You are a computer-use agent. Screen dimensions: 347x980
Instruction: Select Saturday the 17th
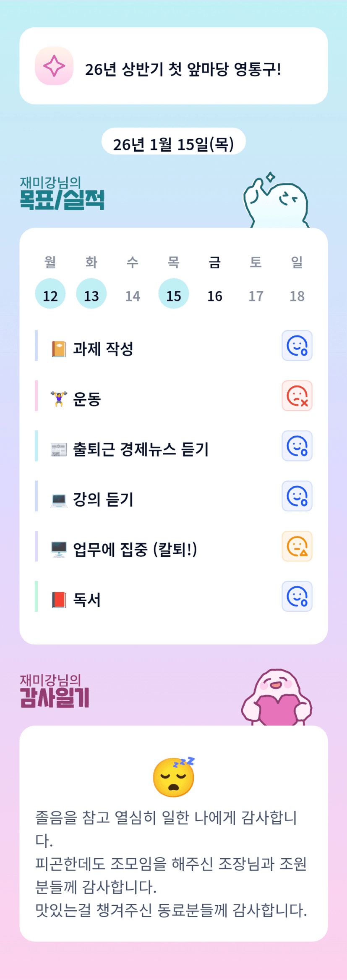[256, 296]
